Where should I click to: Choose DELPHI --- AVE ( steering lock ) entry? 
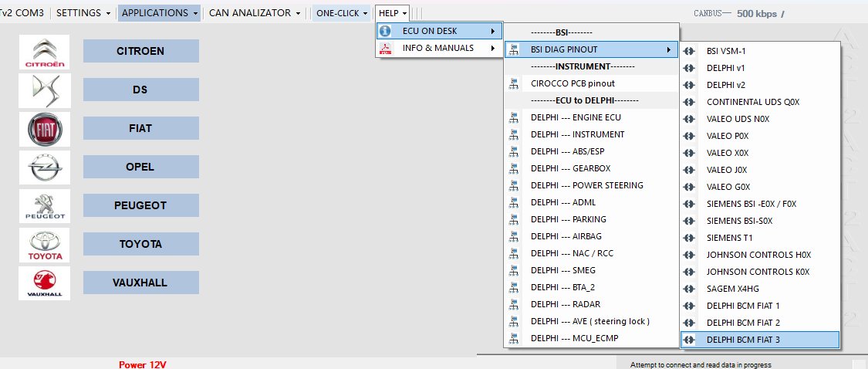pyautogui.click(x=591, y=321)
